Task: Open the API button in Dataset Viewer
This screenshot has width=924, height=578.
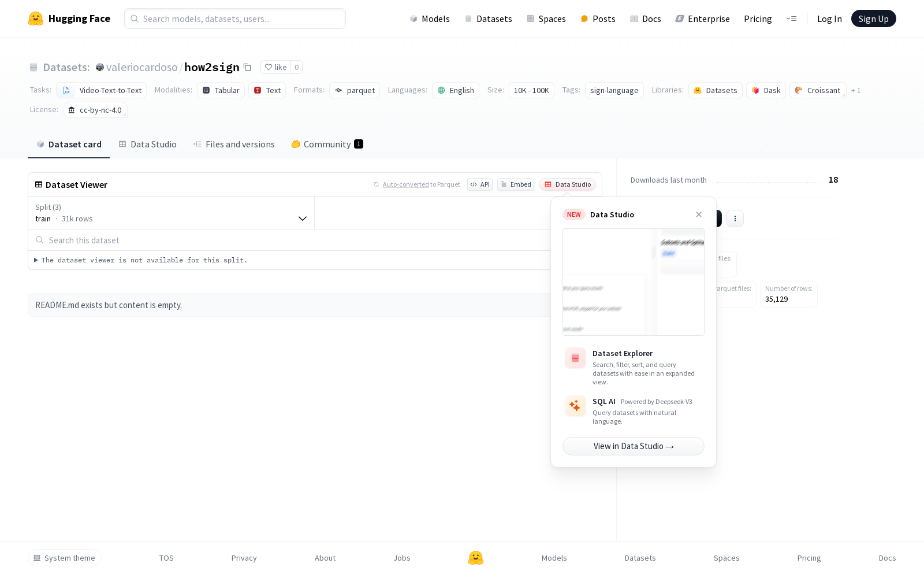Action: [480, 184]
